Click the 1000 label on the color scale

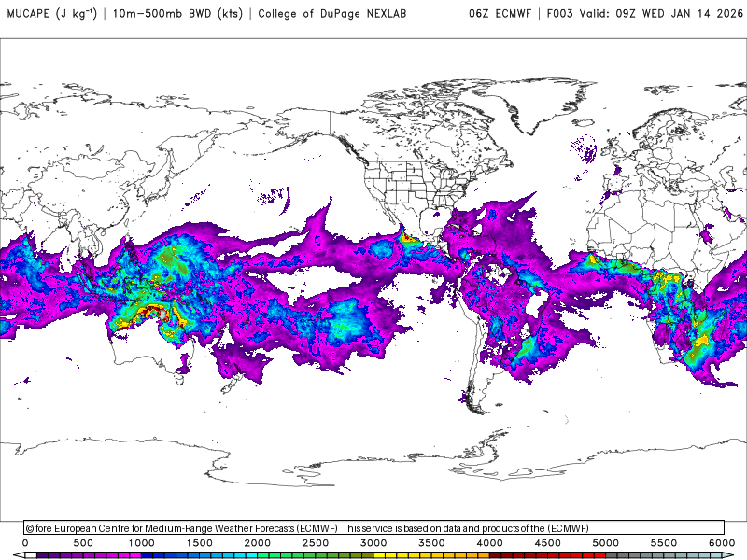141,543
